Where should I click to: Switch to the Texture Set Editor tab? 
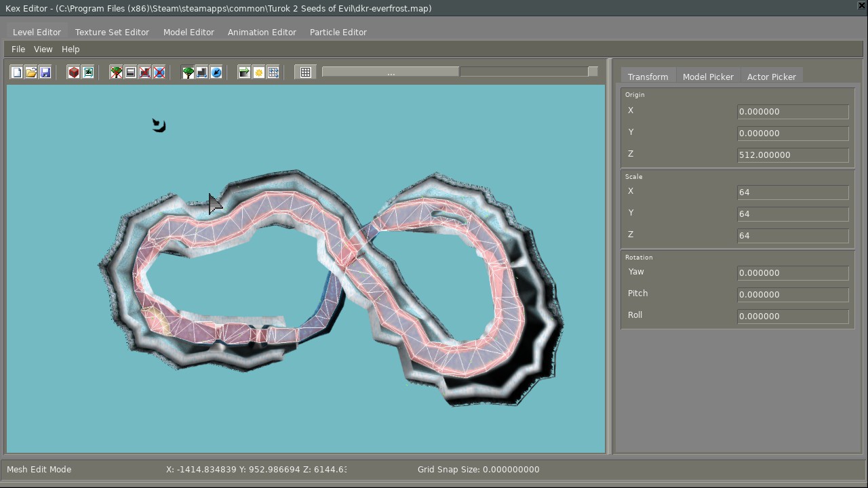tap(112, 32)
